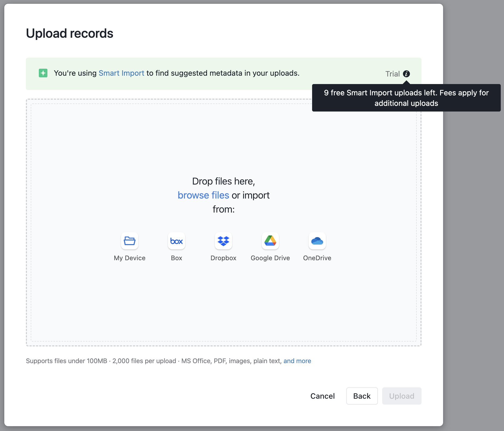
Task: Click 'Supports files under 100MB' text
Action: coord(67,361)
